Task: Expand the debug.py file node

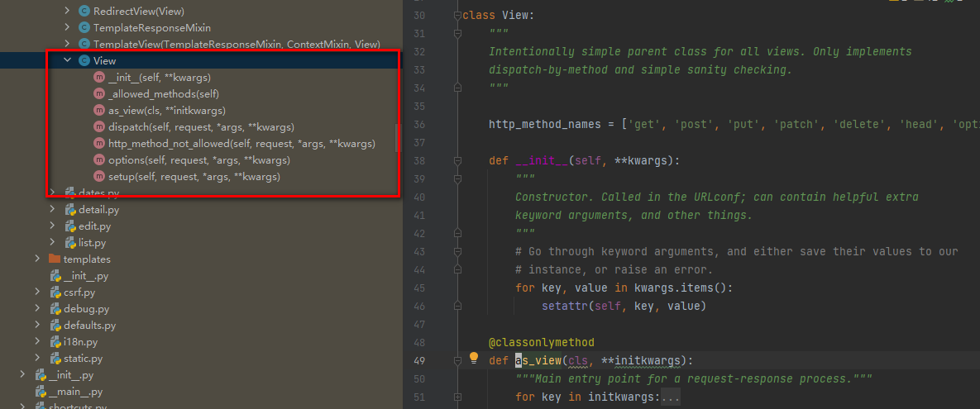Action: pyautogui.click(x=38, y=308)
